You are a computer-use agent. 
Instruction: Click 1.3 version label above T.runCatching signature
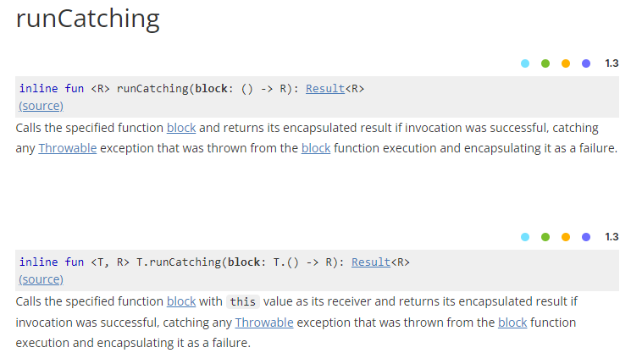tap(612, 237)
